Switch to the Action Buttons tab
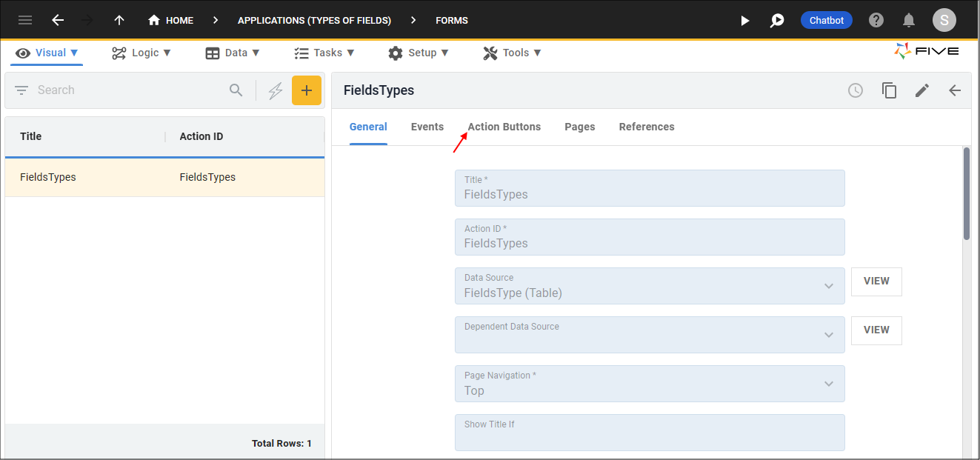This screenshot has height=460, width=980. coord(504,127)
